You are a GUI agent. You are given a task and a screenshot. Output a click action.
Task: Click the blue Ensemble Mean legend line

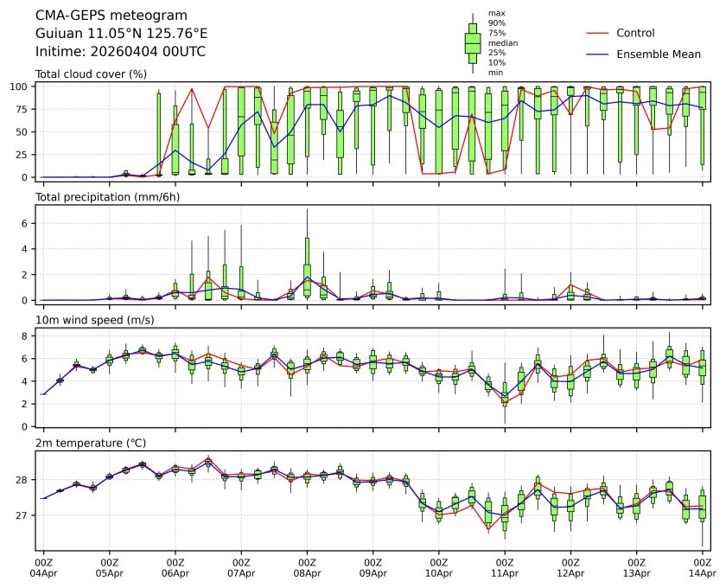pos(599,54)
